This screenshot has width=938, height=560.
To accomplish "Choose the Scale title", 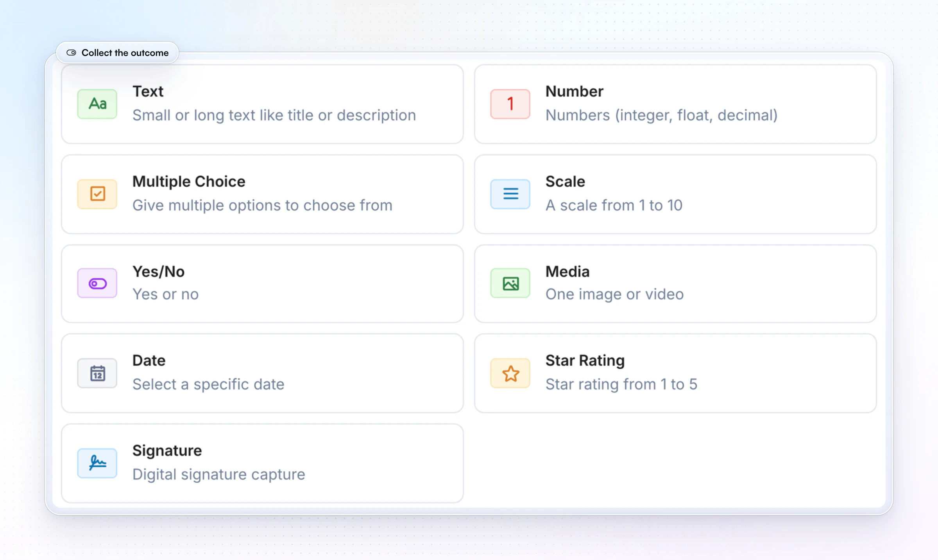I will [565, 182].
